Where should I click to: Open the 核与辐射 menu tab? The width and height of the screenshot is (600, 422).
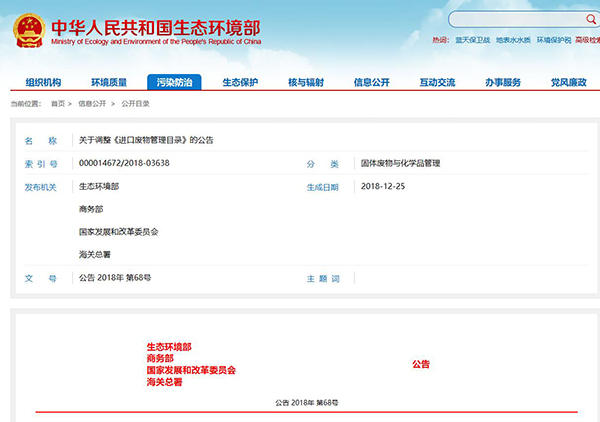click(x=306, y=82)
